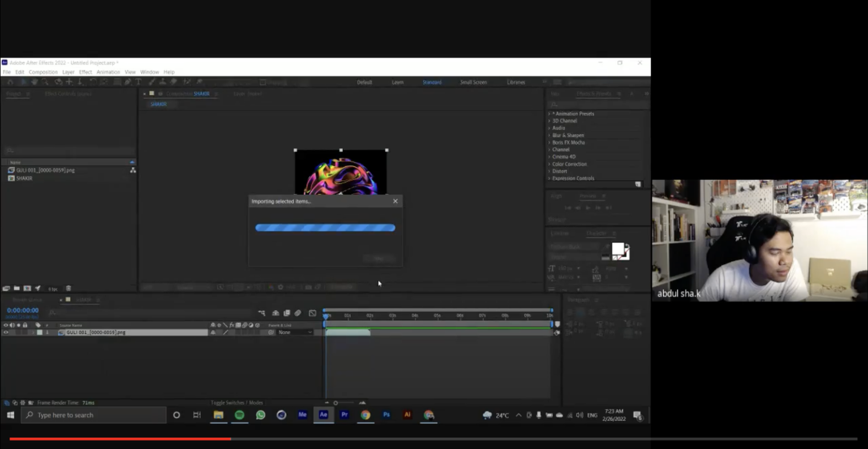Screen dimensions: 868x449
Task: Click Toggle Switches / Modes in the timeline
Action: tap(237, 403)
